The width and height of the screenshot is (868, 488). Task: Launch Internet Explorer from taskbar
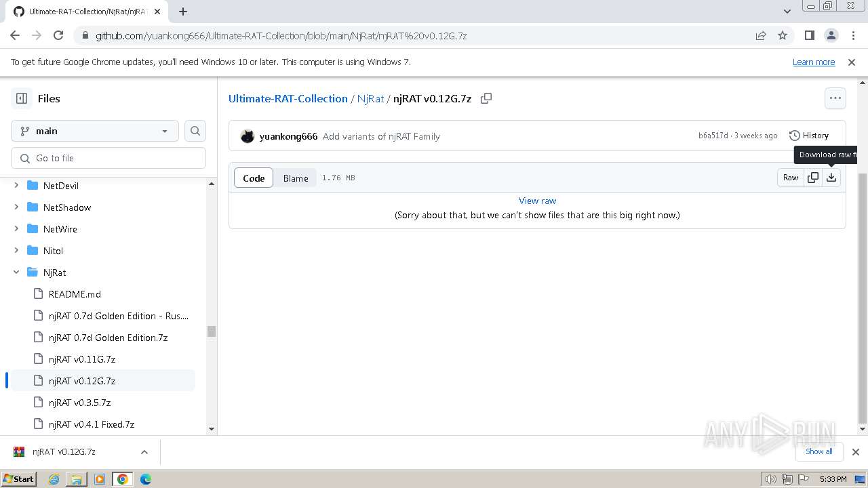pyautogui.click(x=54, y=479)
